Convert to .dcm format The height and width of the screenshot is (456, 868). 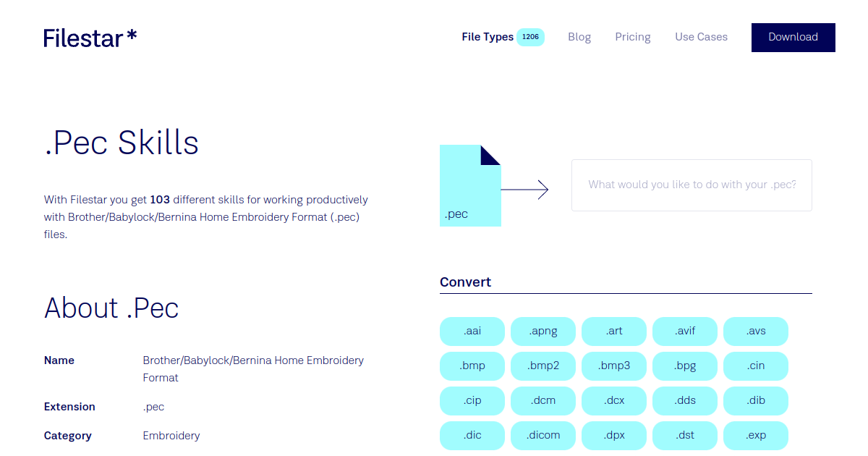pos(542,400)
